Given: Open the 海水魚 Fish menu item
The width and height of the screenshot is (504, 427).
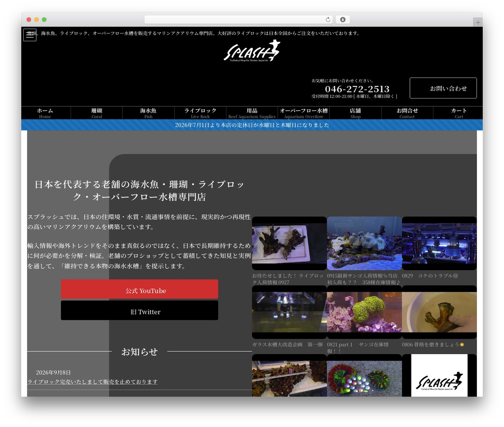Looking at the screenshot, I should tap(148, 113).
